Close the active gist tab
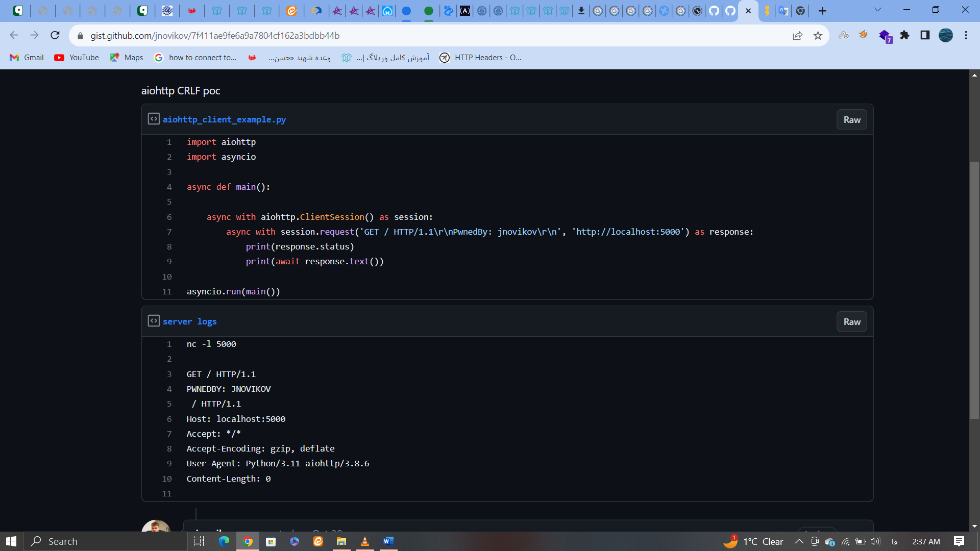 pyautogui.click(x=748, y=11)
